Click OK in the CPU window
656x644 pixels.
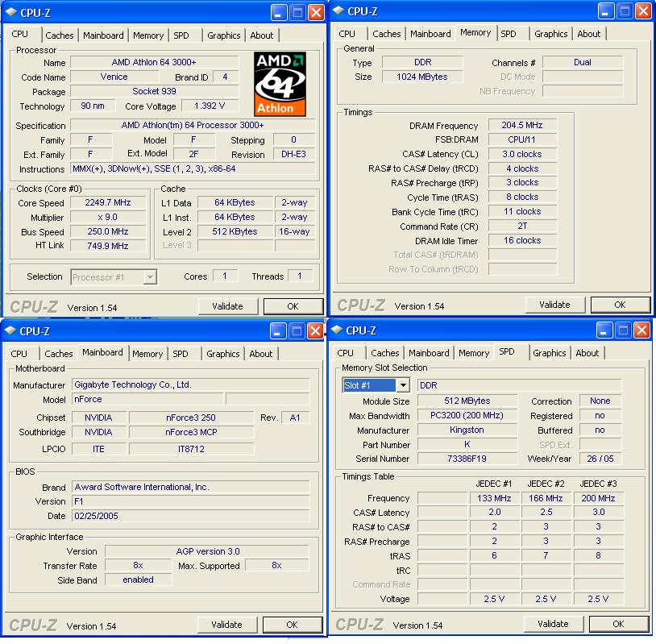click(293, 306)
